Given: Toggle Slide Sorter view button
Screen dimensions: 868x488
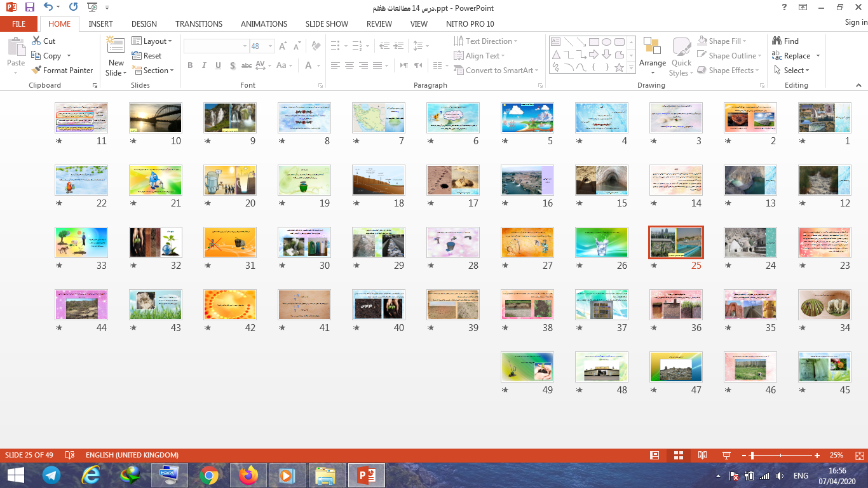Looking at the screenshot, I should tap(679, 455).
